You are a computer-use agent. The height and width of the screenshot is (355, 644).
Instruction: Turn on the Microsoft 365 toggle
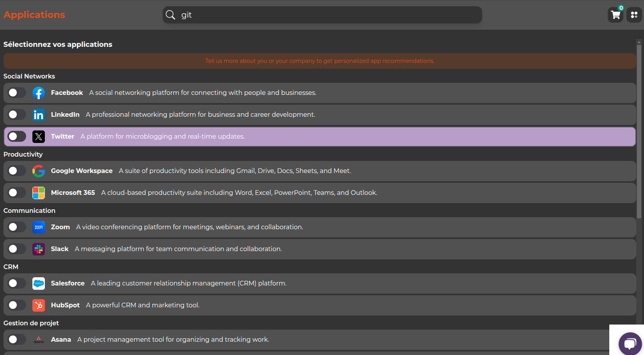pos(17,193)
